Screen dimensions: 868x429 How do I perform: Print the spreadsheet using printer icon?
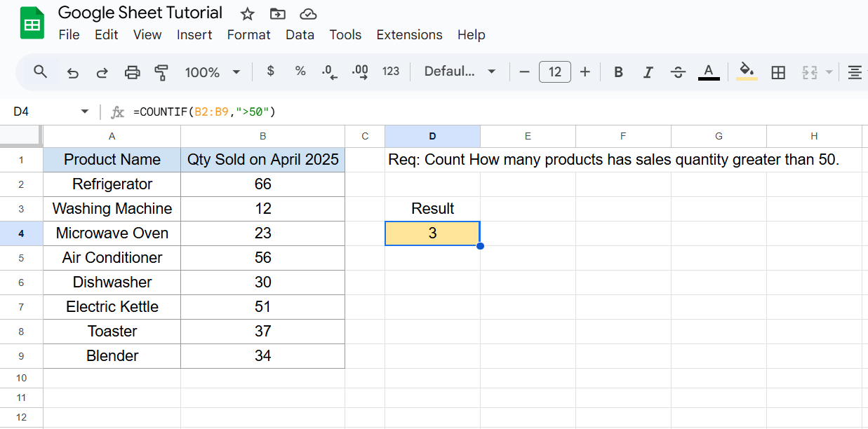tap(132, 72)
